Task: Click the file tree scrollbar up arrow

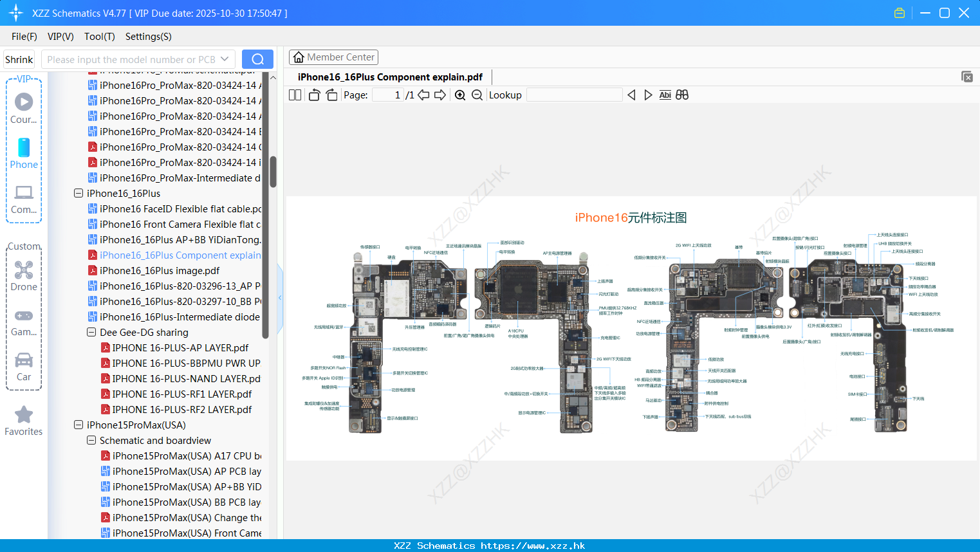Action: pos(273,77)
